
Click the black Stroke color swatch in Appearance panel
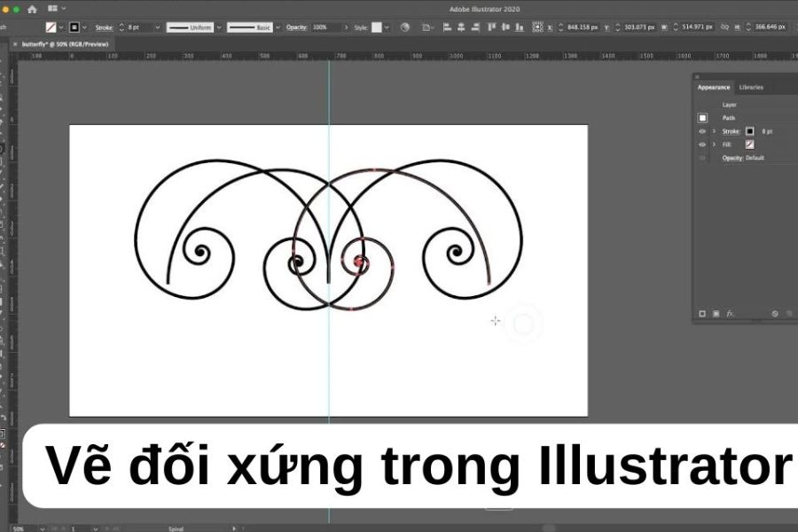(749, 131)
